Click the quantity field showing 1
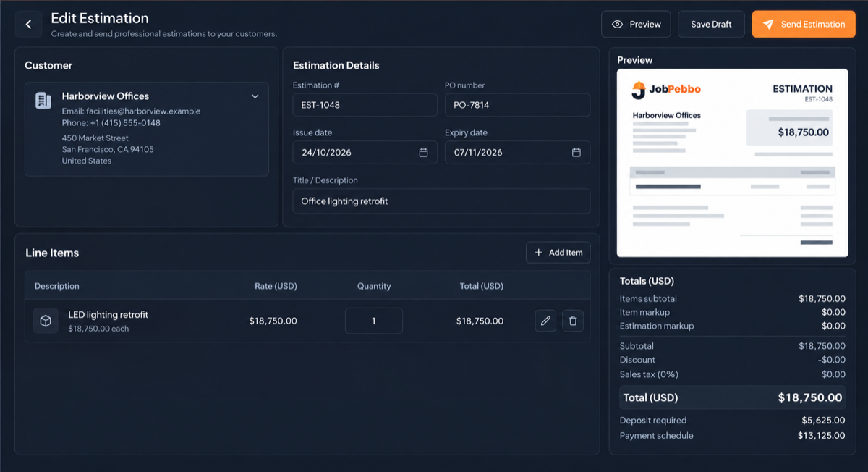868x472 pixels. [373, 321]
